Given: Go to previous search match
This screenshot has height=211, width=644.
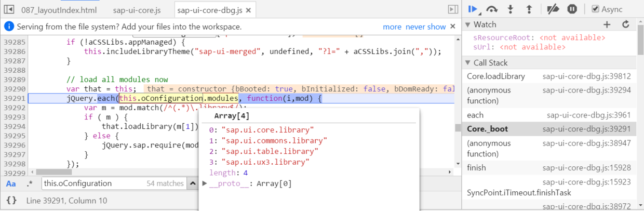Looking at the screenshot, I should tap(193, 183).
